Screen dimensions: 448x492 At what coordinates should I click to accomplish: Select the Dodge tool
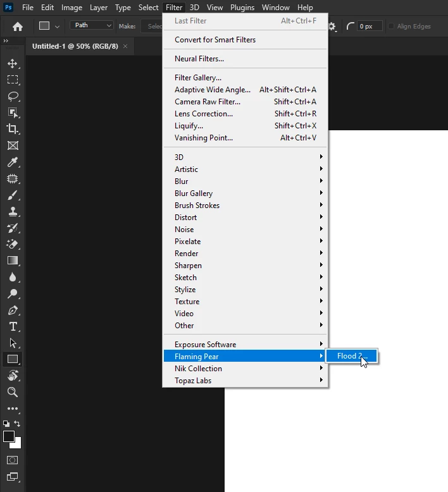coord(13,293)
